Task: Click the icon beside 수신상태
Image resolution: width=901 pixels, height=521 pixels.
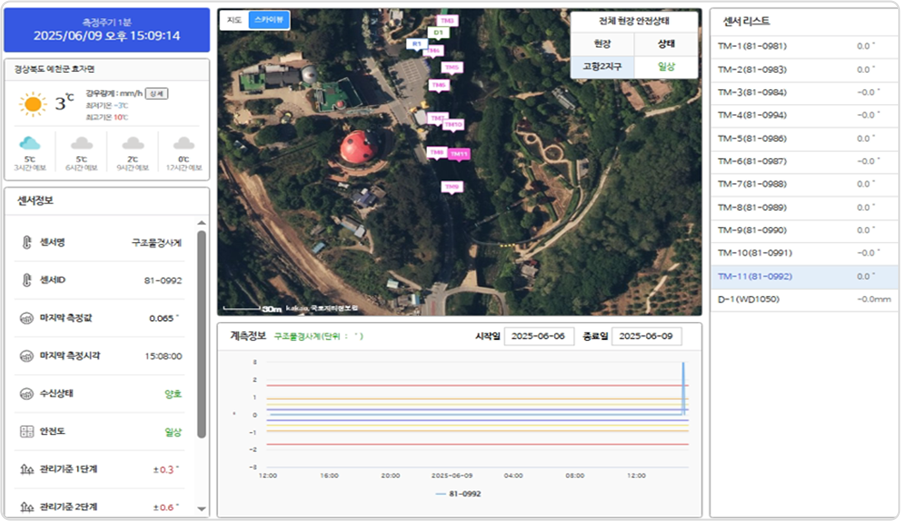Action: pyautogui.click(x=26, y=394)
